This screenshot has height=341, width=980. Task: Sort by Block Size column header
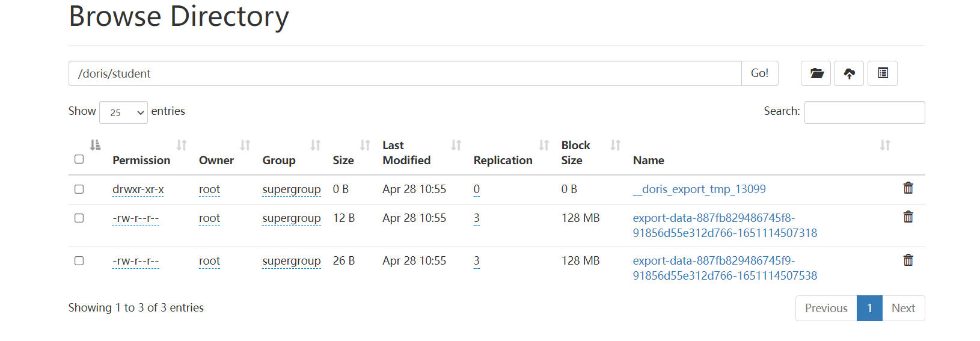coord(575,153)
